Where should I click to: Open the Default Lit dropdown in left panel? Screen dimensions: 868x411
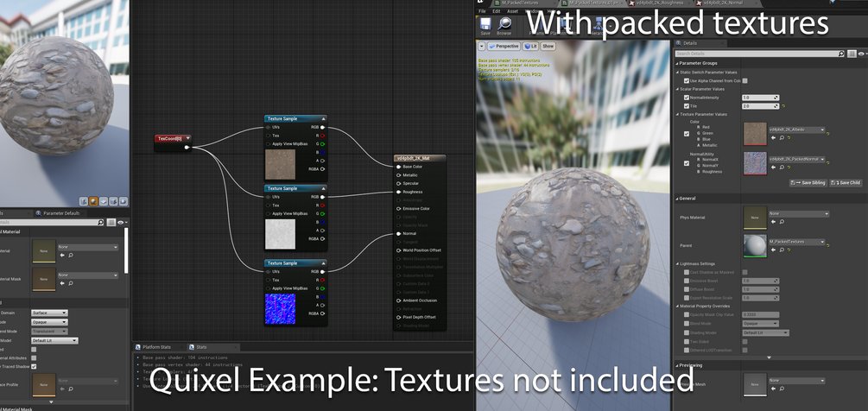54,341
